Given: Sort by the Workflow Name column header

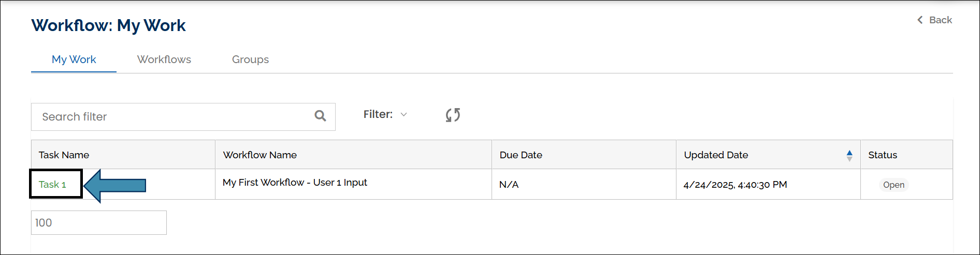Looking at the screenshot, I should pos(260,155).
